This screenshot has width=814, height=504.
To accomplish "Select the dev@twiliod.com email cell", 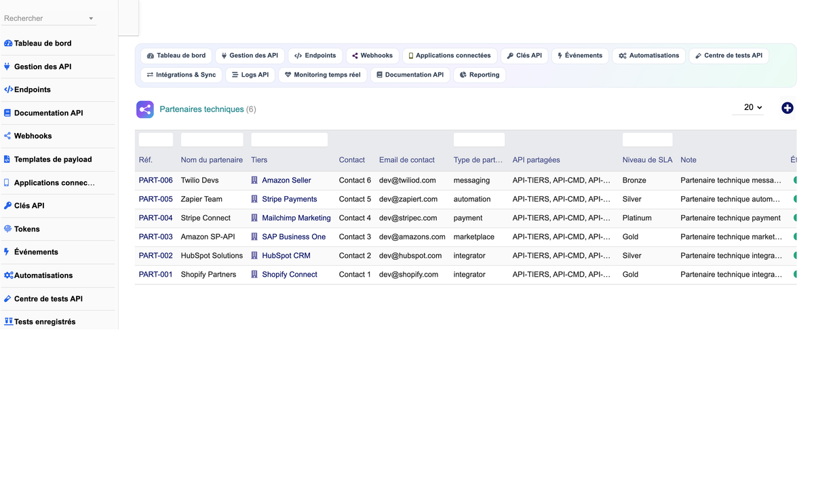I will coord(408,180).
